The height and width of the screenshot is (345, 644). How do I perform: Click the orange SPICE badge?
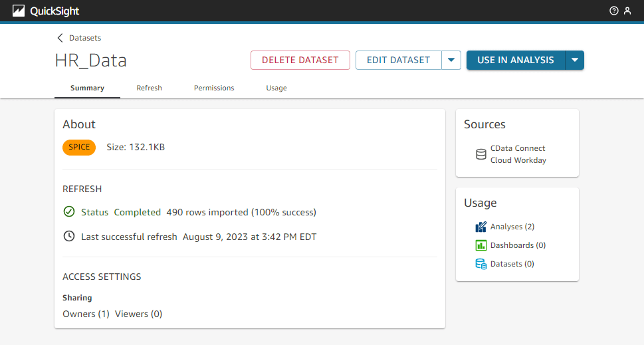coord(79,147)
